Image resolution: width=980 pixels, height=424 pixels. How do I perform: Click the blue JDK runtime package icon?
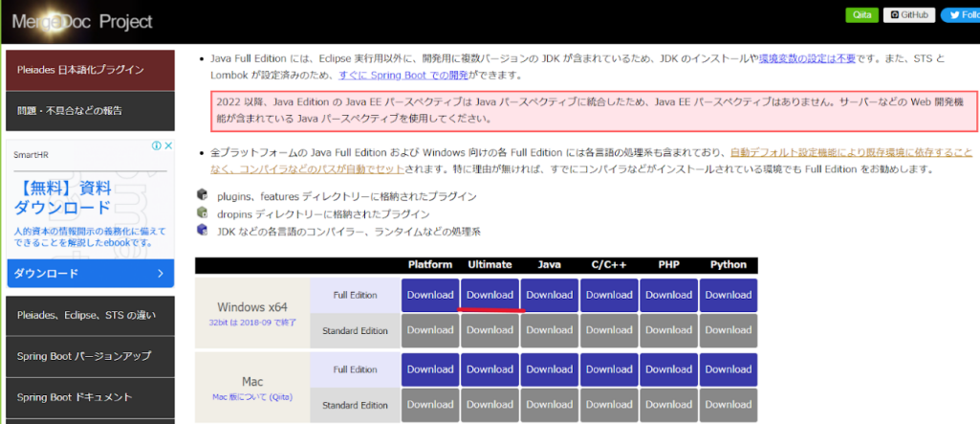click(x=202, y=230)
